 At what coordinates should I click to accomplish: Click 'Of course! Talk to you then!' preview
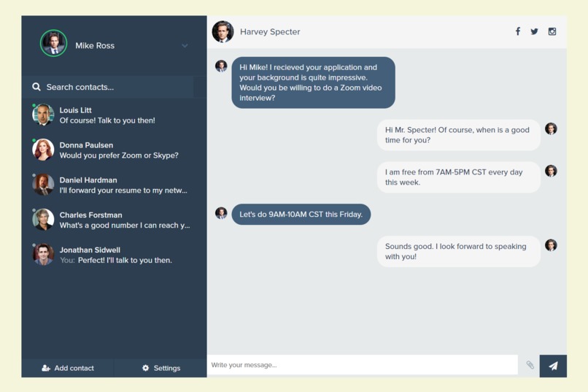tap(107, 120)
